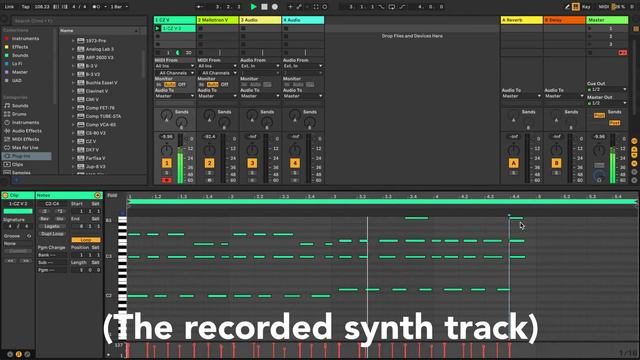Click the Tap tempo button
This screenshot has width=640, height=360.
point(25,7)
